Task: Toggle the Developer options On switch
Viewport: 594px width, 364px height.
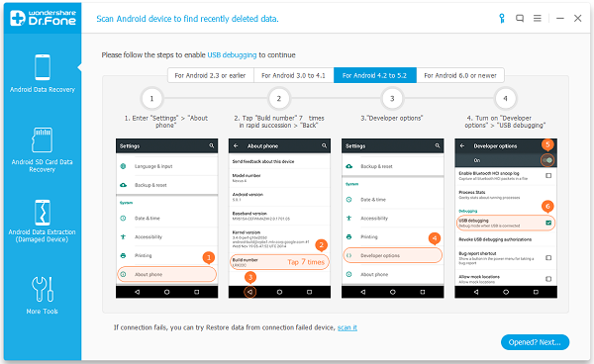Action: point(547,160)
